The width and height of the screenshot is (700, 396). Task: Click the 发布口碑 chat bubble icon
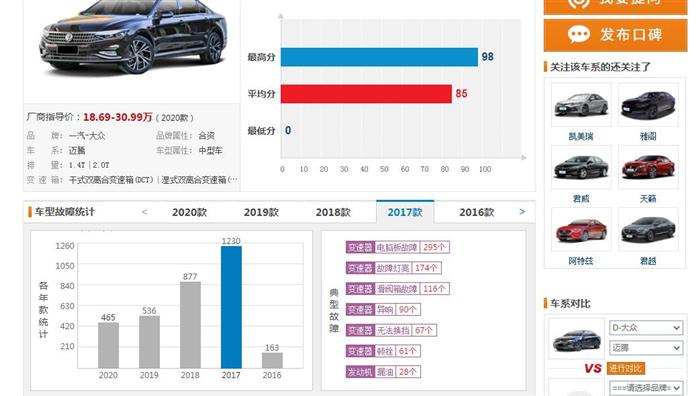click(x=579, y=34)
